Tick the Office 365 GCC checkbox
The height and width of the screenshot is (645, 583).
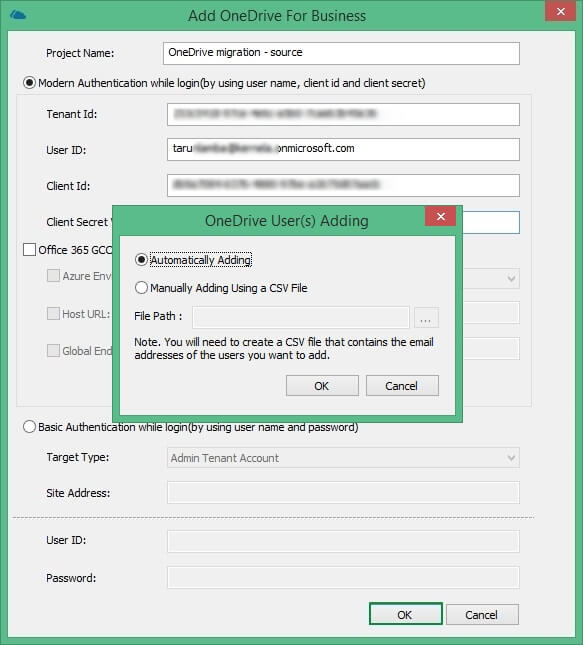point(30,250)
